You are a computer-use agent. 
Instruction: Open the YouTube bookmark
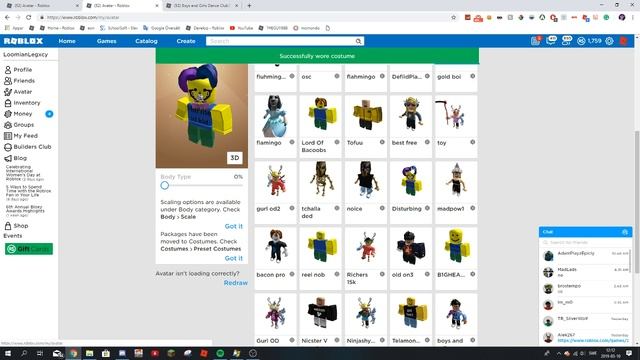241,28
